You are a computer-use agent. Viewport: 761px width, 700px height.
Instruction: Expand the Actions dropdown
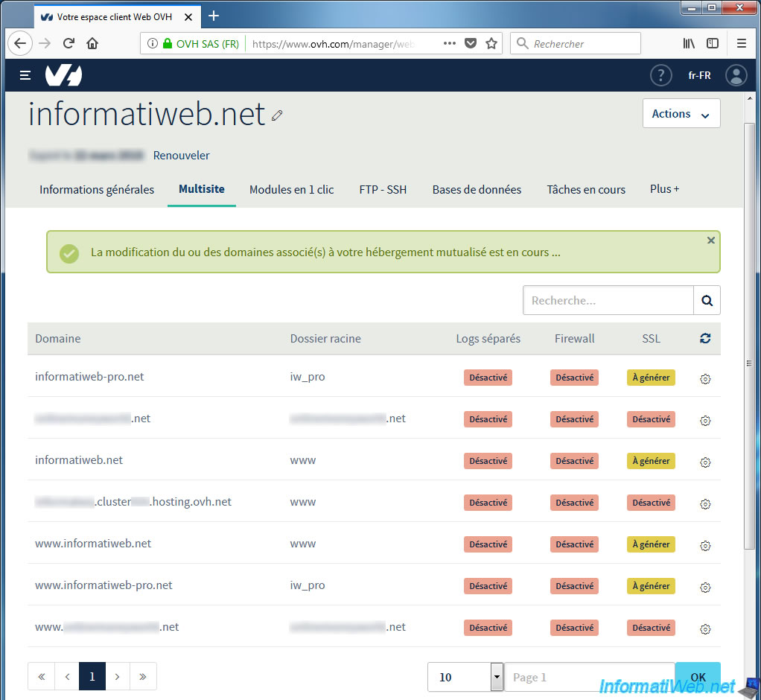681,114
